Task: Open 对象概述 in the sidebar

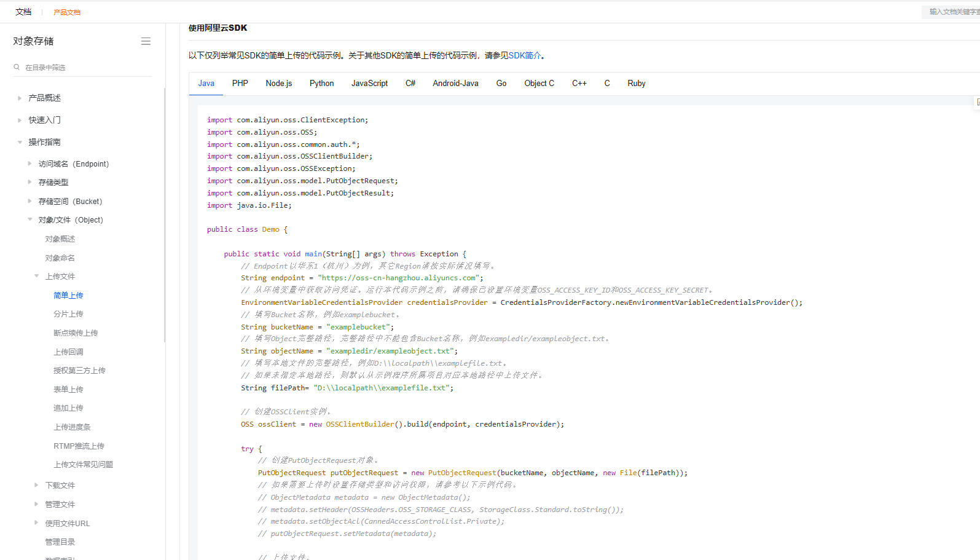Action: [60, 239]
